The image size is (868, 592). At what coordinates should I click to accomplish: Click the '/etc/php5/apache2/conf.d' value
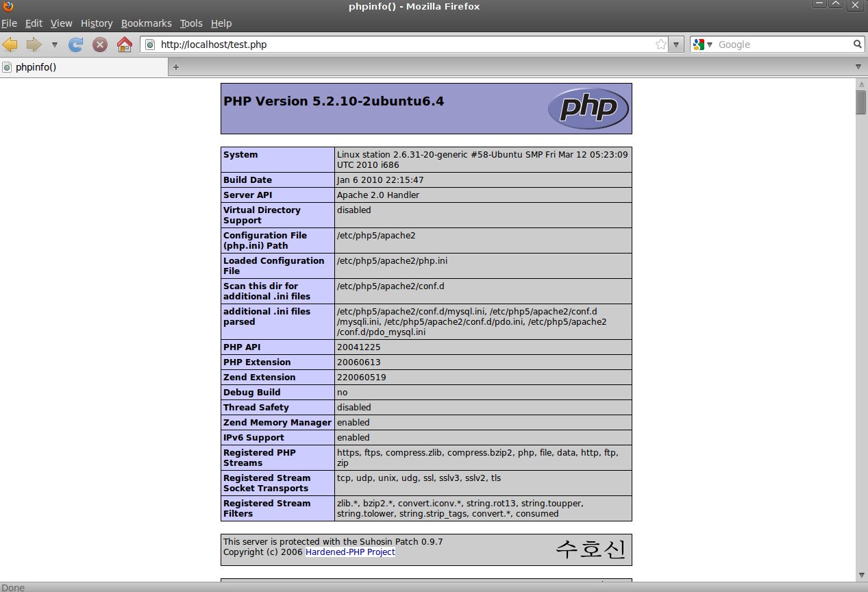(390, 286)
